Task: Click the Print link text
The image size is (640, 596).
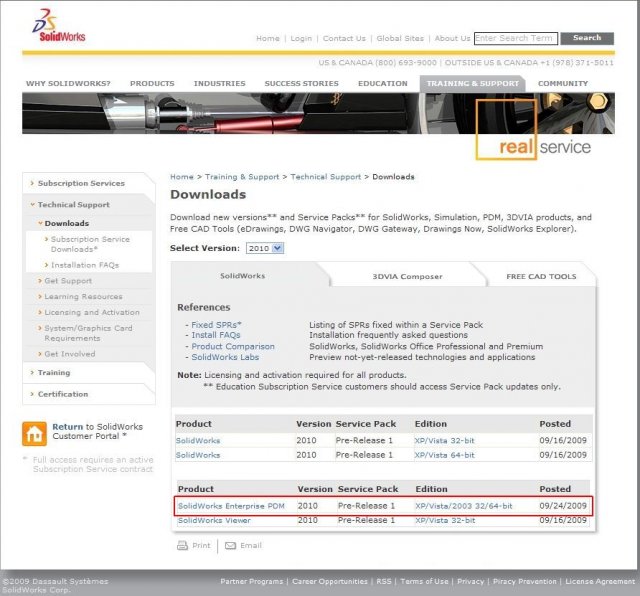Action: point(201,545)
